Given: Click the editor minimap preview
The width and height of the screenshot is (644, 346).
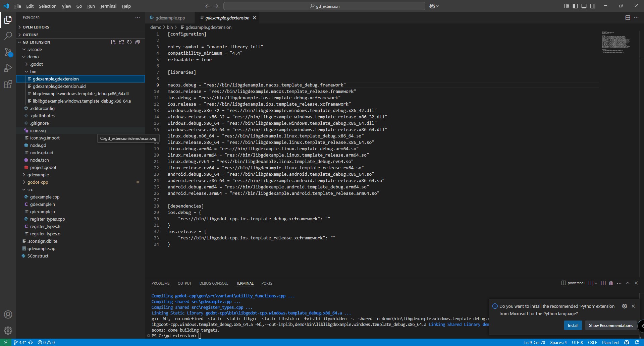Looking at the screenshot, I should 616,42.
